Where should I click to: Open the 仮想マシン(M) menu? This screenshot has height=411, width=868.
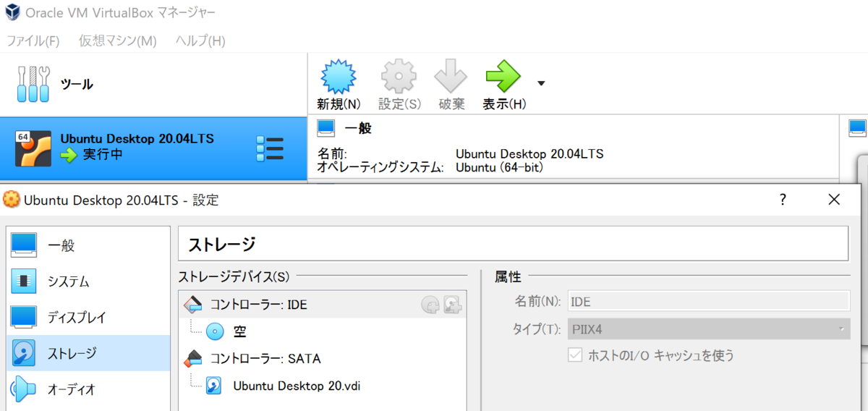tap(118, 41)
